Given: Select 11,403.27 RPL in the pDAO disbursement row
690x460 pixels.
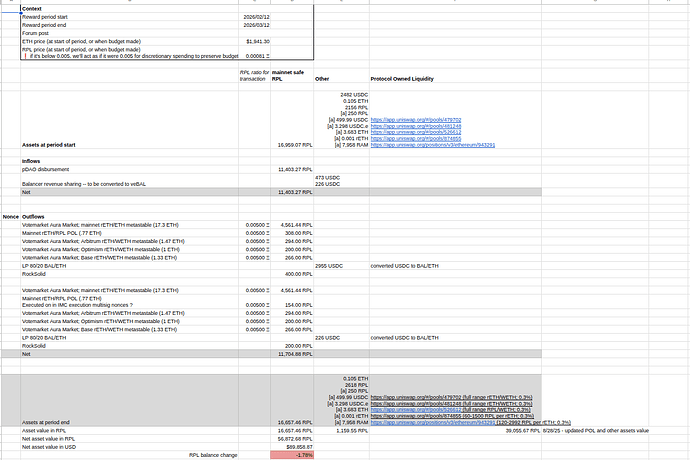Looking at the screenshot, I should click(292, 169).
